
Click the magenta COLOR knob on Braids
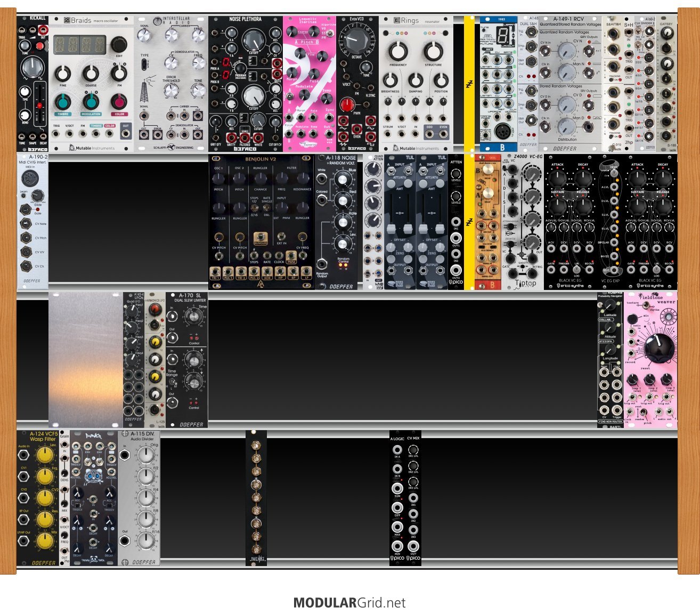119,101
